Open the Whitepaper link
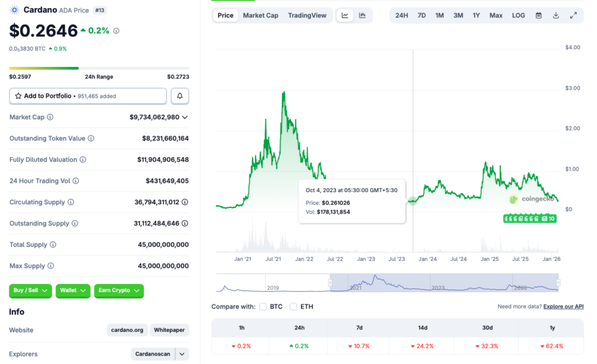Image resolution: width=597 pixels, height=364 pixels. (x=169, y=330)
